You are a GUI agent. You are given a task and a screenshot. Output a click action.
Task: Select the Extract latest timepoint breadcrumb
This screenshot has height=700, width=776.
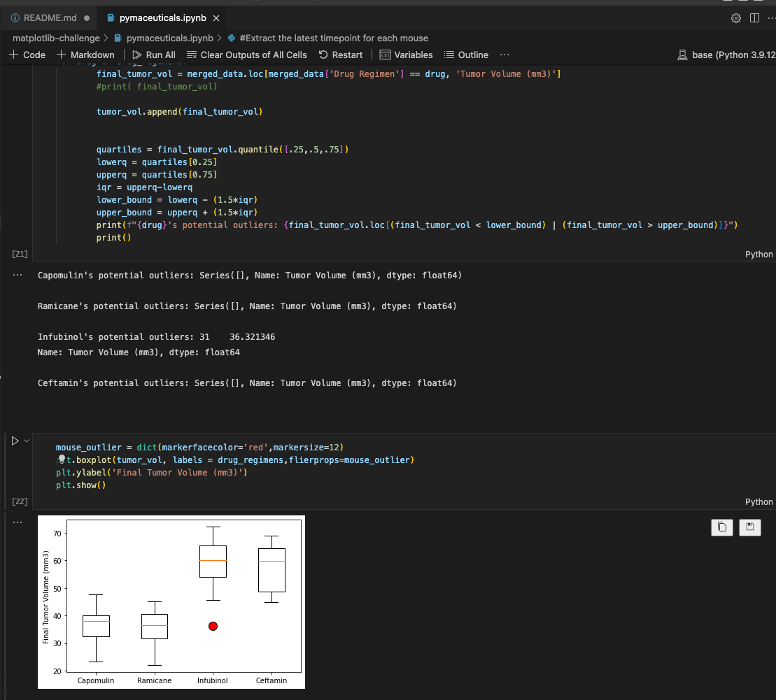(x=333, y=38)
